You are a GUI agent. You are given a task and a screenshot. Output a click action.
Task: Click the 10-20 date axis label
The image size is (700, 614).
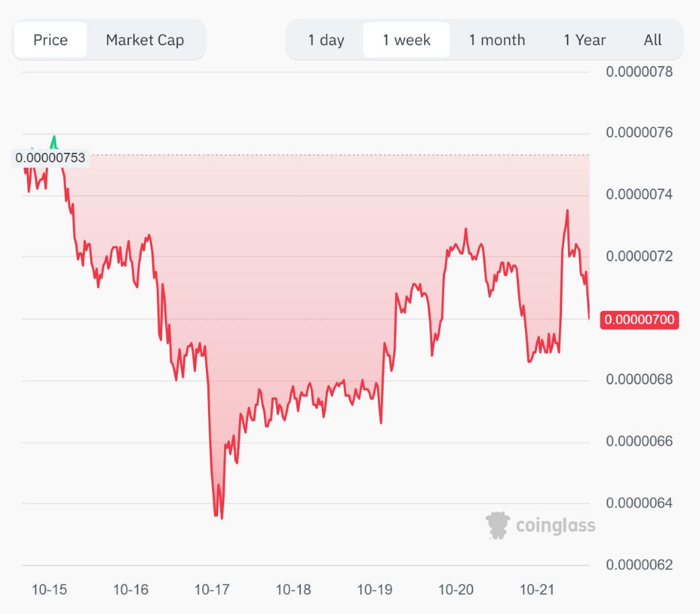coord(456,589)
